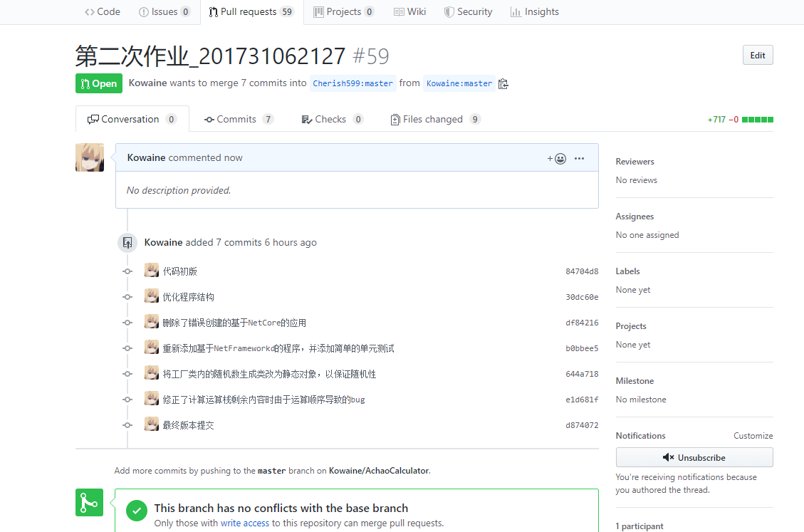The width and height of the screenshot is (804, 532).
Task: Open Kowaine link in 'added 7 commits'
Action: (x=163, y=242)
